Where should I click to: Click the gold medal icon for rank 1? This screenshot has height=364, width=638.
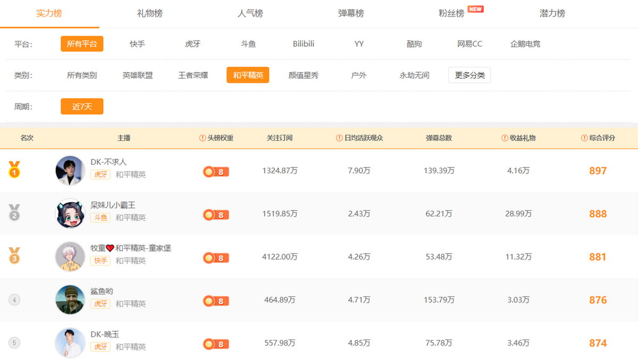(x=15, y=170)
